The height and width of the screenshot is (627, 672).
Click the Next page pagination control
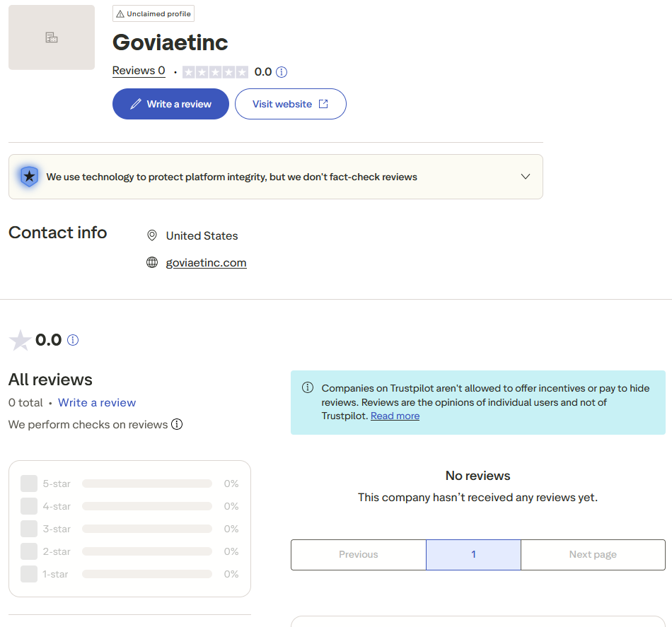click(592, 554)
